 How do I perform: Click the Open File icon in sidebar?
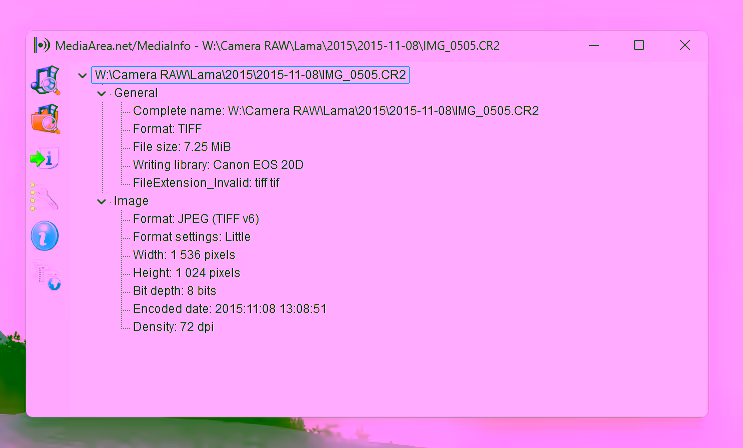45,81
